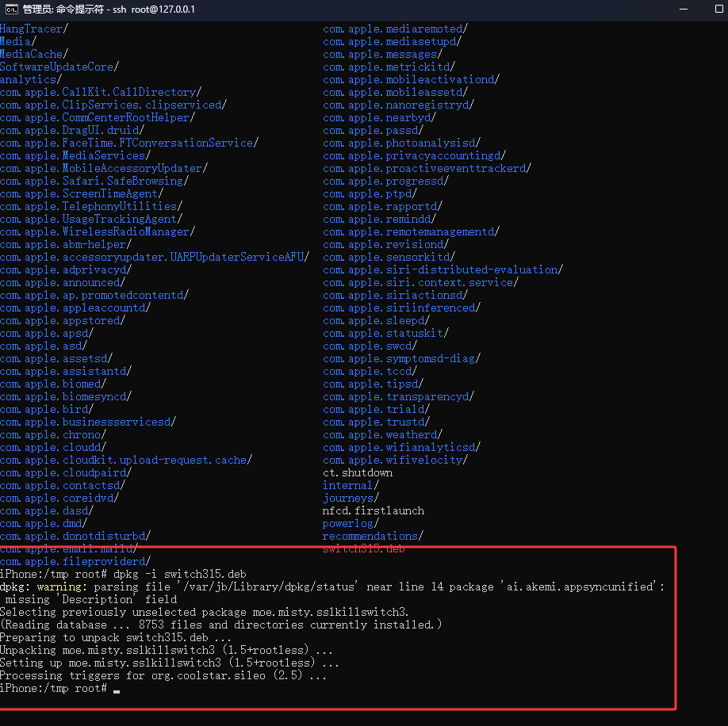The height and width of the screenshot is (726, 728).
Task: Click the last 'iPhone:/tmp root#' prompt
Action: [53, 689]
